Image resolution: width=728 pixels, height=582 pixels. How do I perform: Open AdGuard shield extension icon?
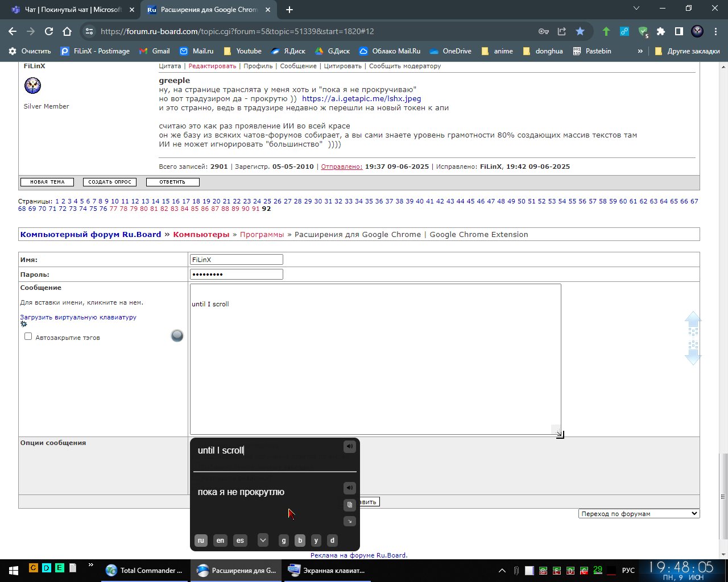click(643, 32)
